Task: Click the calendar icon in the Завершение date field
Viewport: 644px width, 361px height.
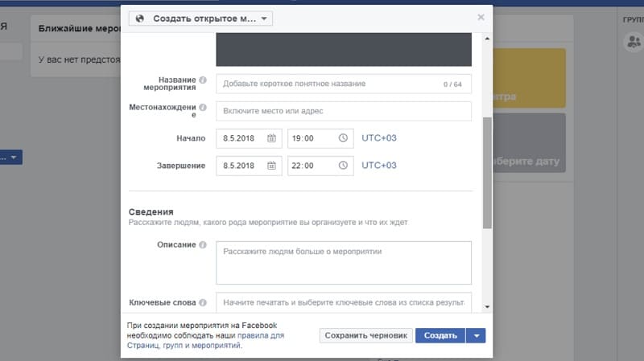Action: 271,166
